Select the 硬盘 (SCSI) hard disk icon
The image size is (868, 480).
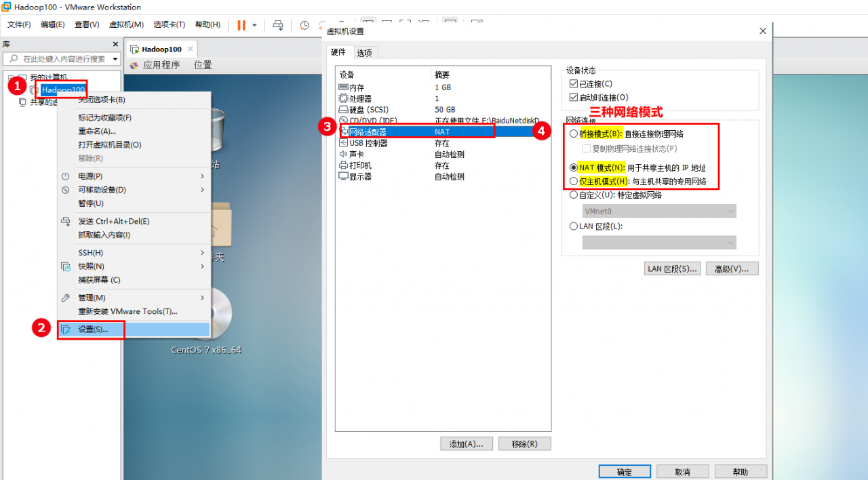[x=344, y=110]
